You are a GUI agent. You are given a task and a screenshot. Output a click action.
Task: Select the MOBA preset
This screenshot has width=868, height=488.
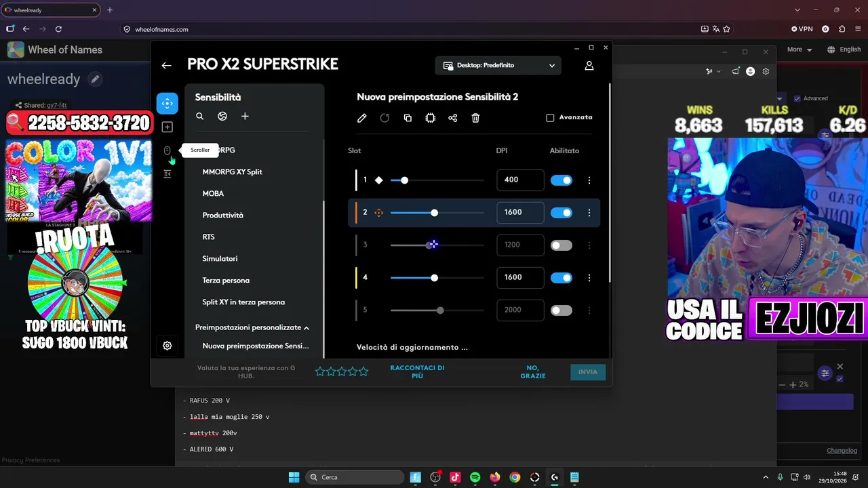(x=213, y=194)
